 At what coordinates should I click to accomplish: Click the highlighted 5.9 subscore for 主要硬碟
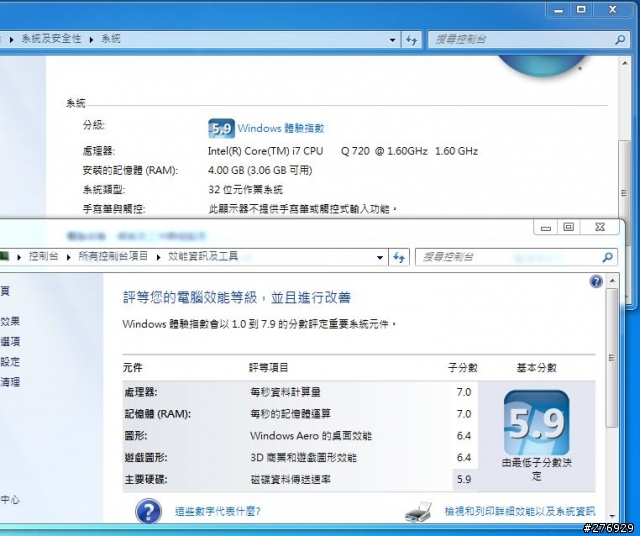[465, 479]
